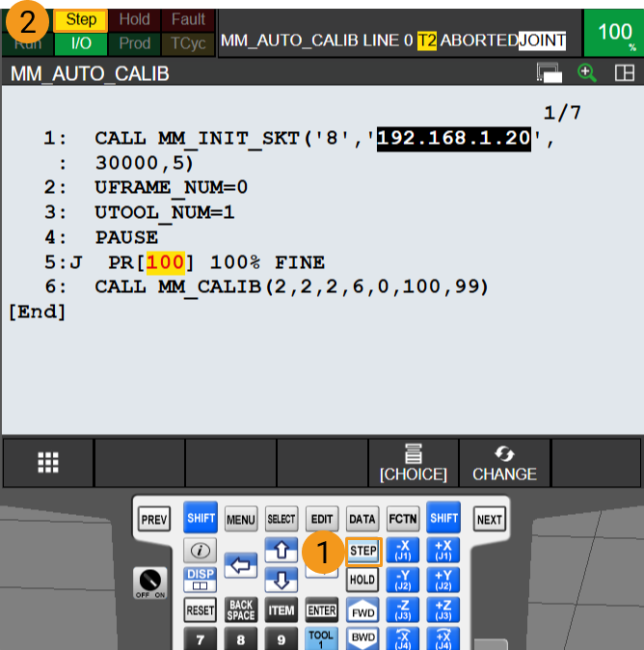The image size is (644, 650).
Task: Click the info (i) key
Action: pyautogui.click(x=201, y=551)
